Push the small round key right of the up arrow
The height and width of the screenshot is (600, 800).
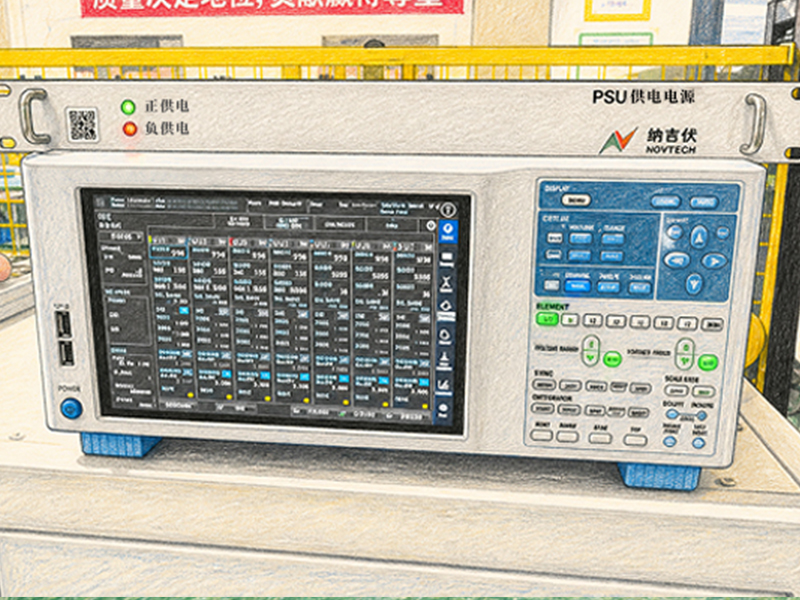[x=722, y=233]
